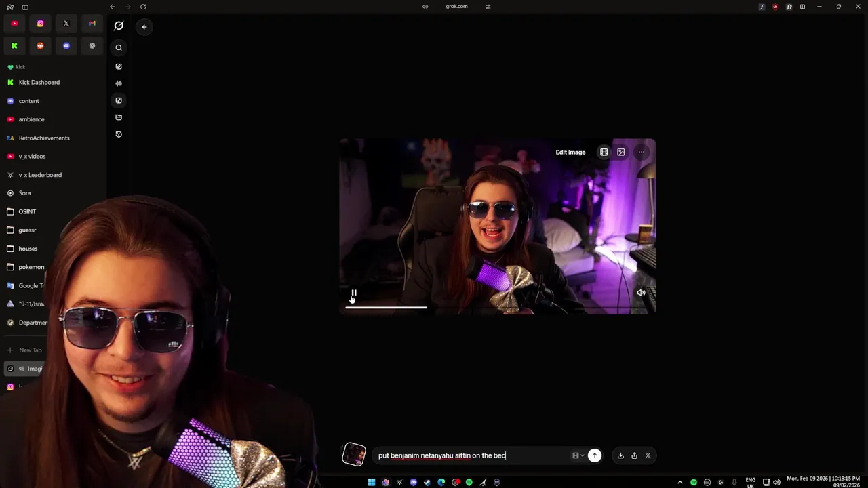
Task: Click browser back navigation arrow
Action: [x=113, y=7]
